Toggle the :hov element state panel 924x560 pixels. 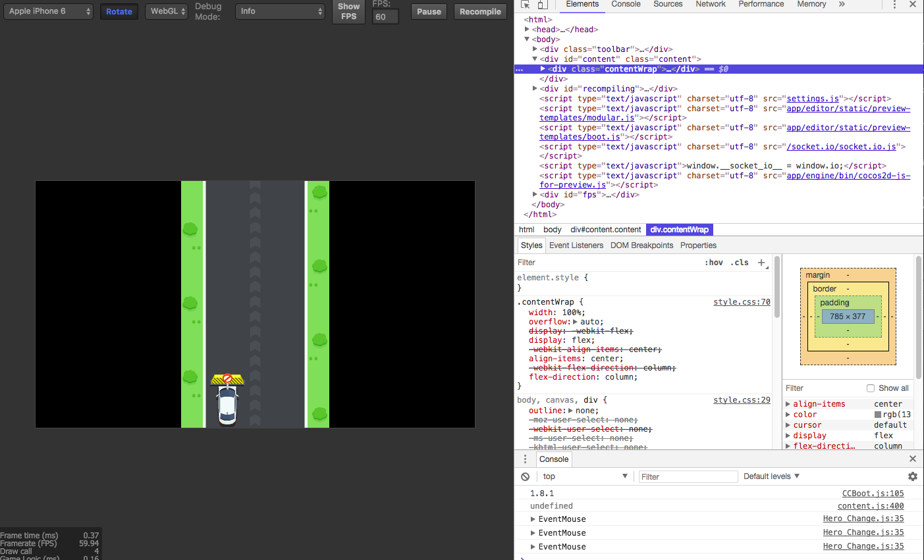(714, 263)
